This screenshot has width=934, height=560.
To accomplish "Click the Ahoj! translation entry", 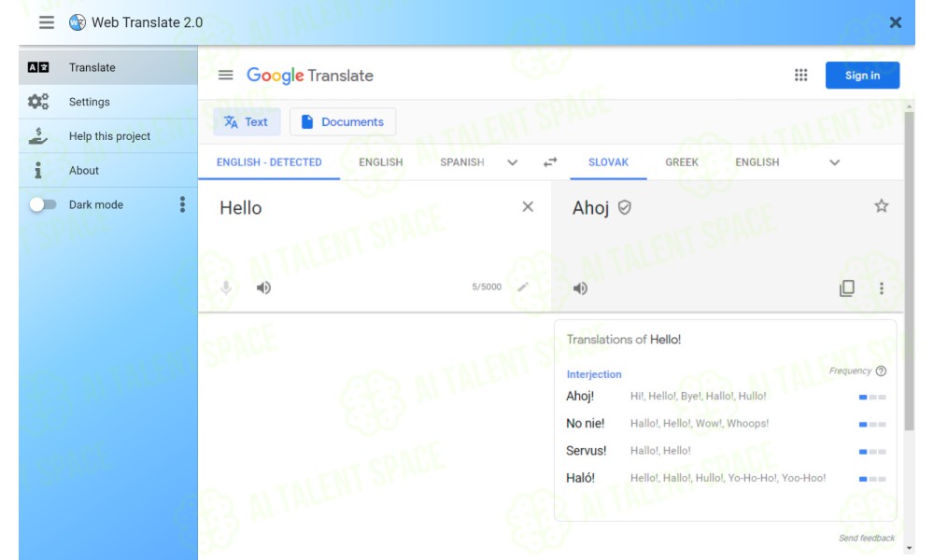I will pos(580,397).
